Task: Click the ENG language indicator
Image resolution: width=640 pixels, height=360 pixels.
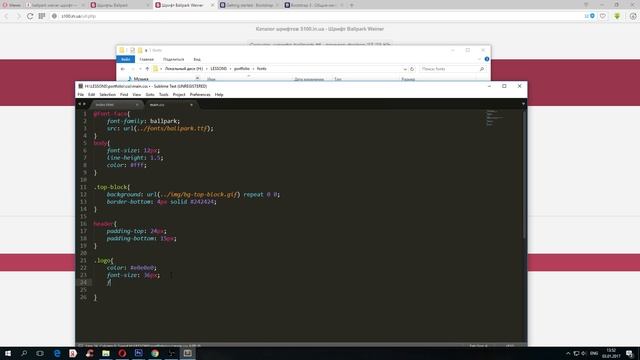Action: 594,353
